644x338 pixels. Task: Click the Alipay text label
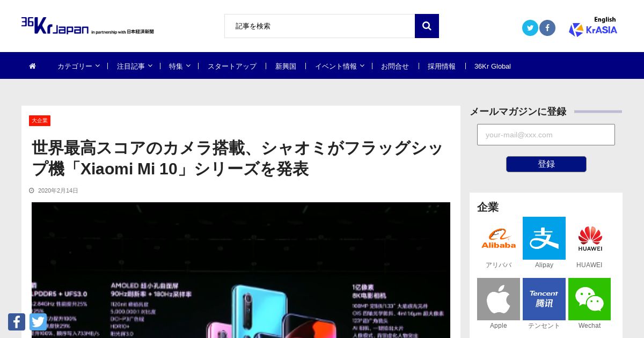point(544,265)
